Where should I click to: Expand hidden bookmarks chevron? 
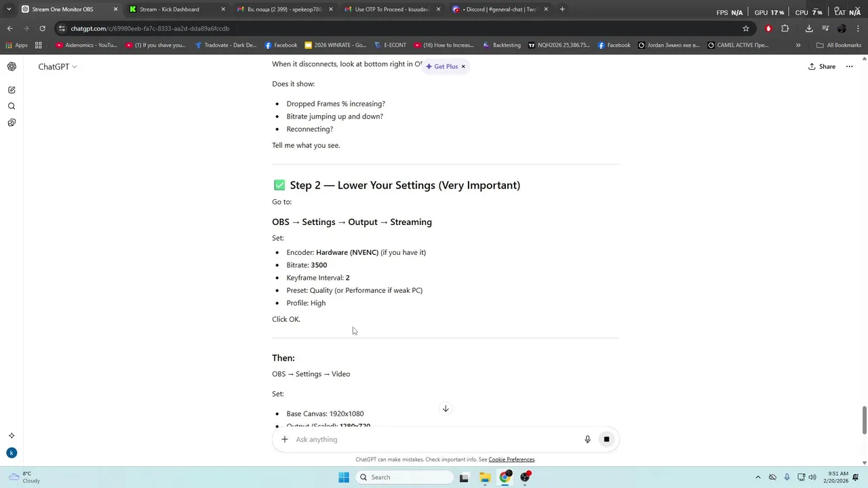[x=798, y=45]
